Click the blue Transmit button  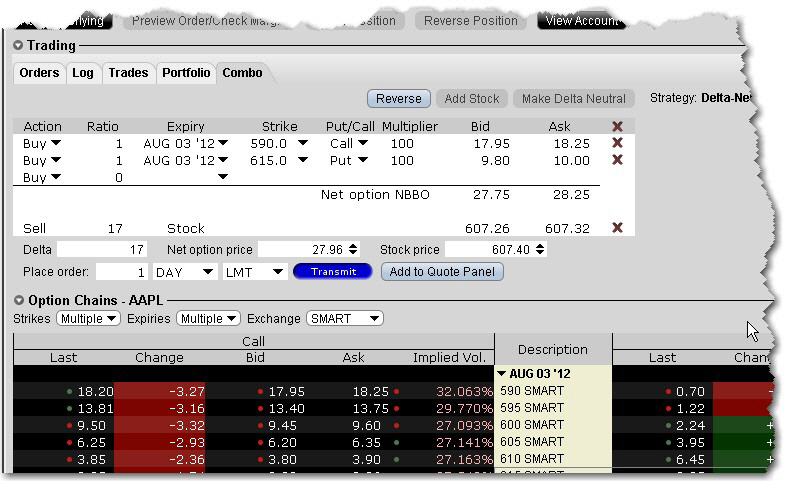click(x=332, y=272)
